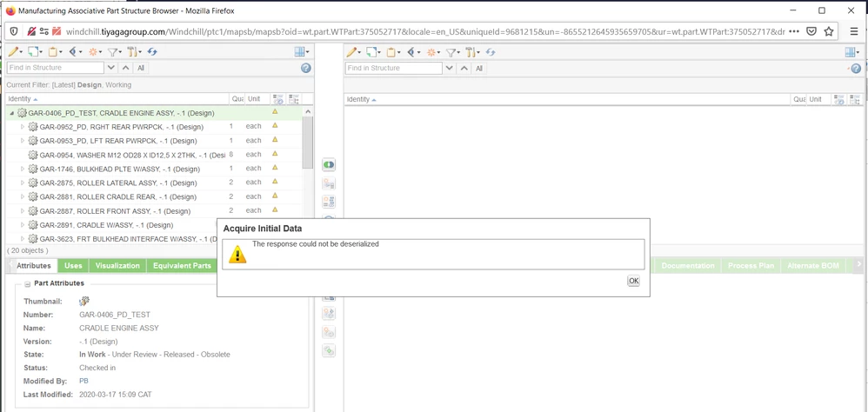The height and width of the screenshot is (412, 868).
Task: Open the blue arrow menu in left pane toolbar
Action: pyautogui.click(x=76, y=52)
